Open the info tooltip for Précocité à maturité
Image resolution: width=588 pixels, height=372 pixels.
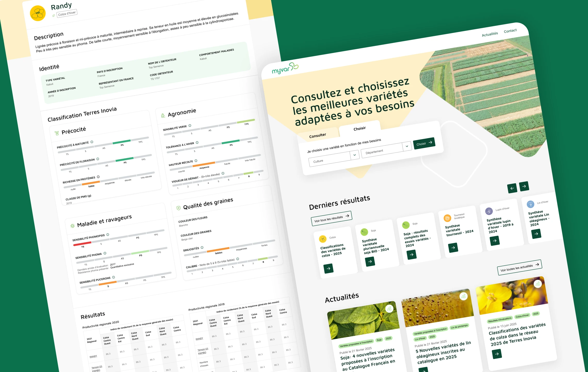click(x=92, y=141)
